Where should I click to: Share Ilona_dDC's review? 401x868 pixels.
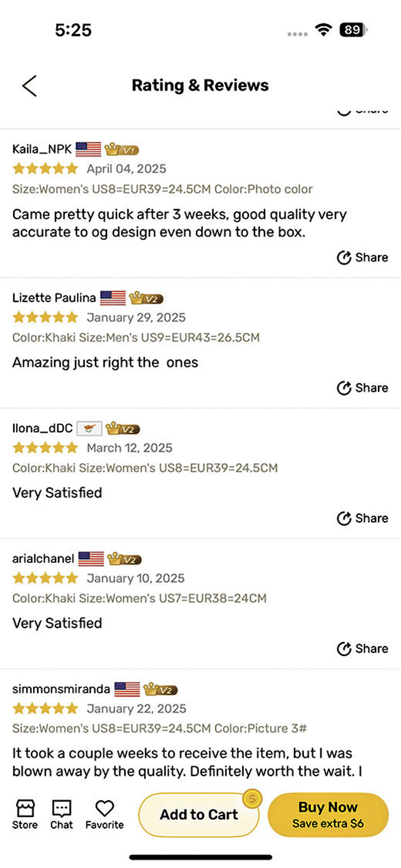[363, 518]
